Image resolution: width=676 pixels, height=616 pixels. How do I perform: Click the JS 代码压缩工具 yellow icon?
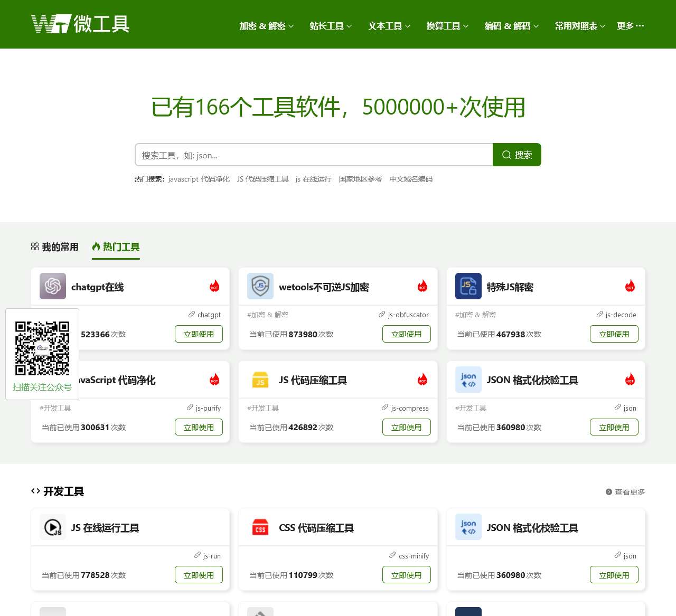[260, 380]
